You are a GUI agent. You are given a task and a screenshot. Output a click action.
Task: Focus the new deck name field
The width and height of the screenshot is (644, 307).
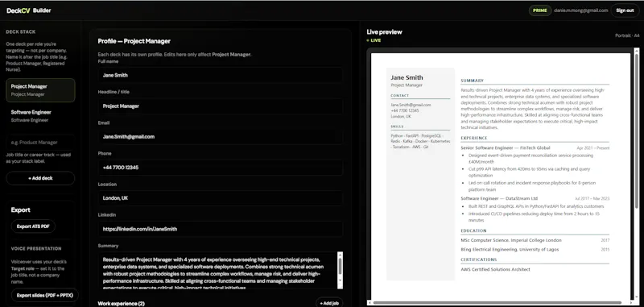coord(40,142)
